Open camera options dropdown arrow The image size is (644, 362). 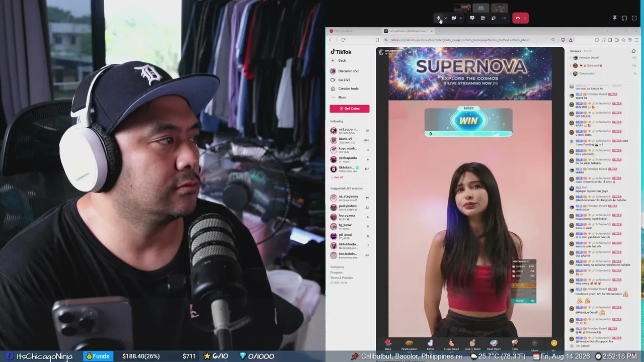(x=460, y=18)
